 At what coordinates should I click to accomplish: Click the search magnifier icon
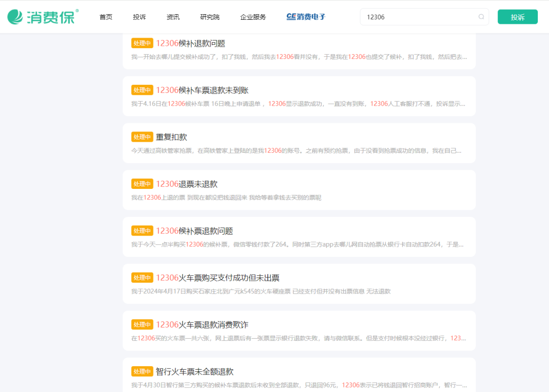pos(481,17)
